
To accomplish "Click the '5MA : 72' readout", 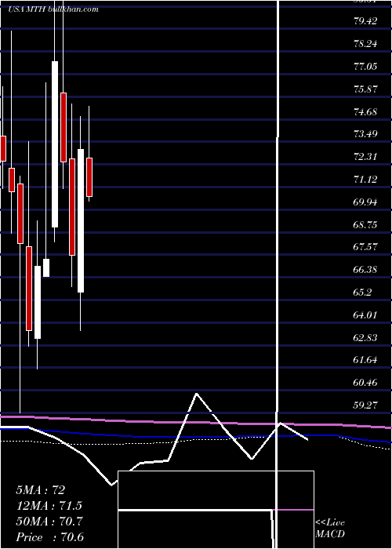I will [x=40, y=490].
